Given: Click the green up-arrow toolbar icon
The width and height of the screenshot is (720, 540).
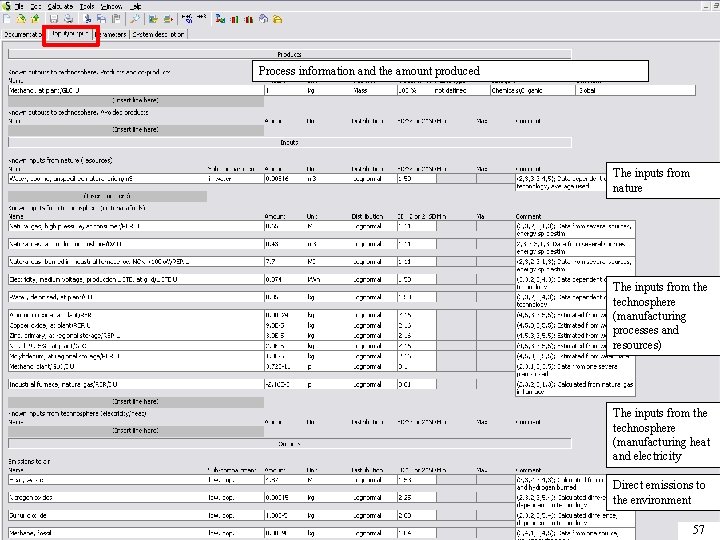Looking at the screenshot, I should 35,19.
